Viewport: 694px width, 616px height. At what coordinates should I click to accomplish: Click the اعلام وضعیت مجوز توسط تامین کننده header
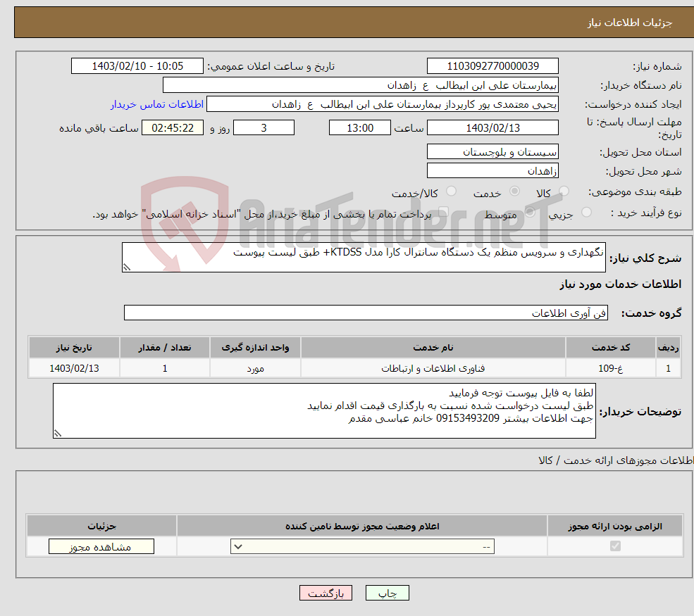coord(362,526)
